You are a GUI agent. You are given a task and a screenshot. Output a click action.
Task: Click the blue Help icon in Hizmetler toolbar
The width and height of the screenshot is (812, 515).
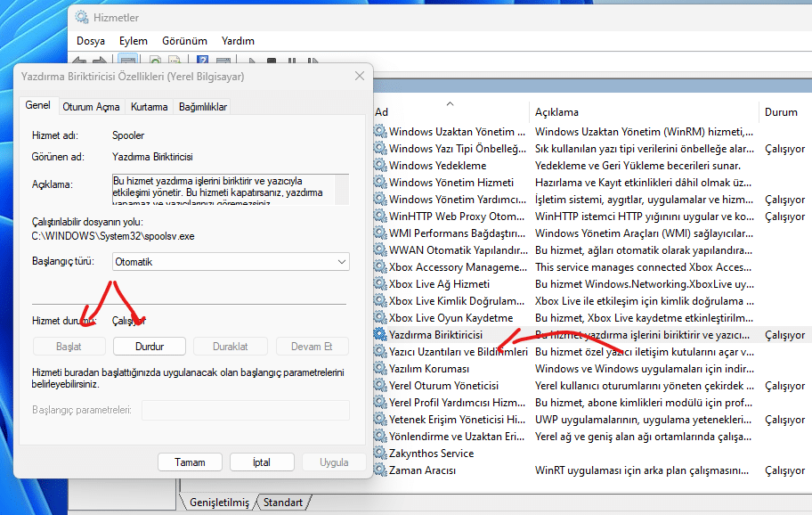pos(202,61)
